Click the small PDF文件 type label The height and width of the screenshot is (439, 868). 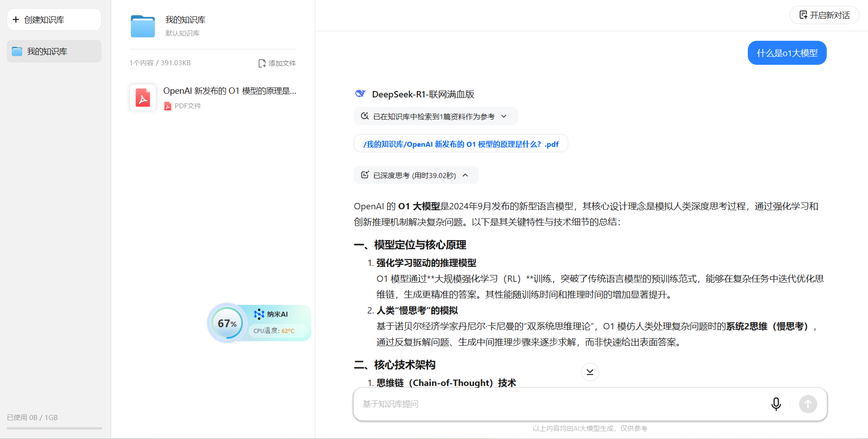coord(188,106)
